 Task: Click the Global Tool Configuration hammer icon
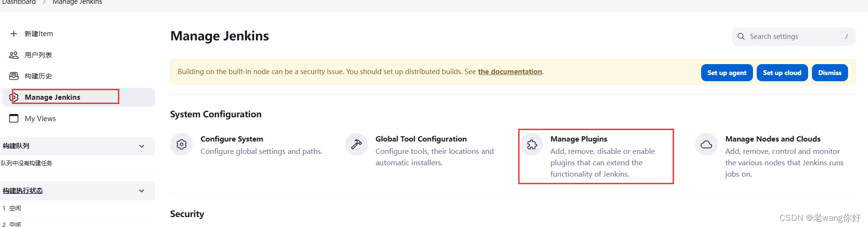357,144
